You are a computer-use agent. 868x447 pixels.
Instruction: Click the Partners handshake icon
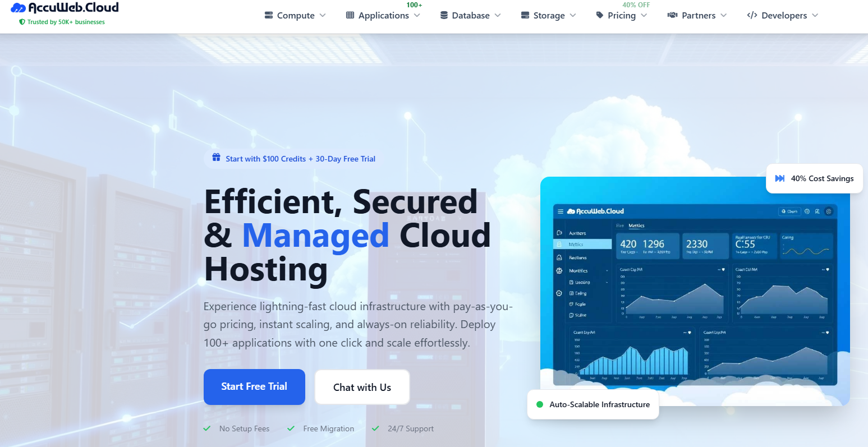[672, 16]
